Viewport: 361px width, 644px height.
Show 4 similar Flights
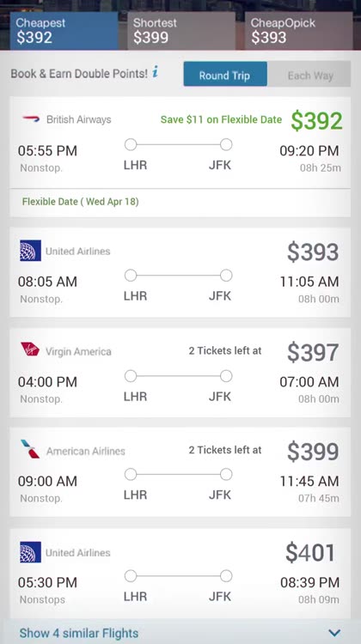[79, 633]
